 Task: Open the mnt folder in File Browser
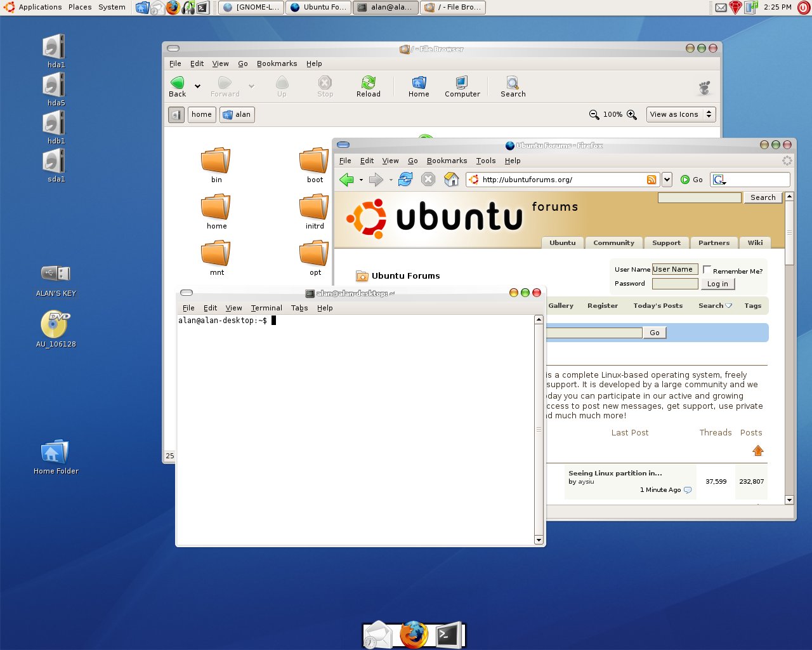216,258
